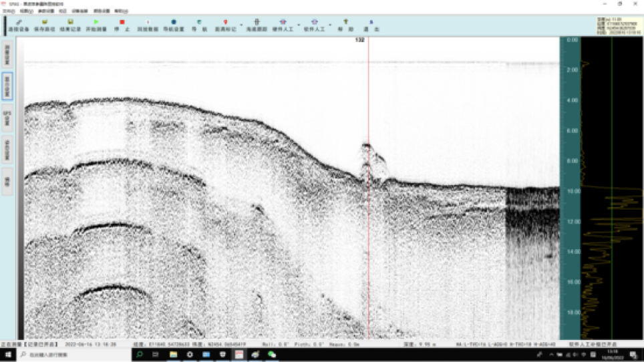Select the 海底跟踪 (seabed tracking) icon
The width and height of the screenshot is (644, 362).
pyautogui.click(x=257, y=25)
